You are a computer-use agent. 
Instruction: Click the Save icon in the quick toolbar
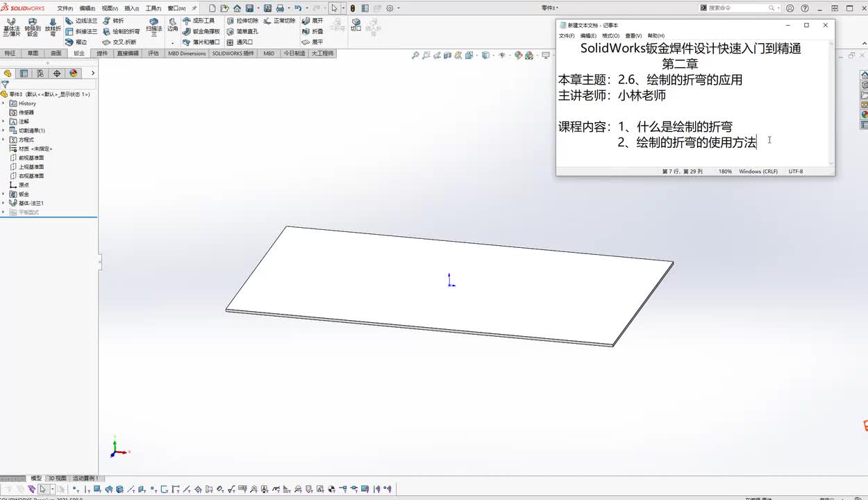(x=249, y=8)
